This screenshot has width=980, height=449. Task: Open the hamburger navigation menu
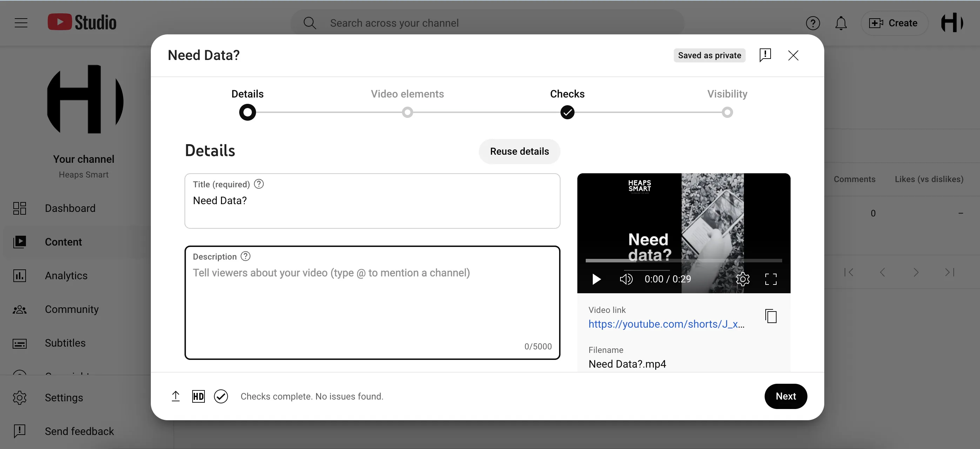click(x=21, y=23)
